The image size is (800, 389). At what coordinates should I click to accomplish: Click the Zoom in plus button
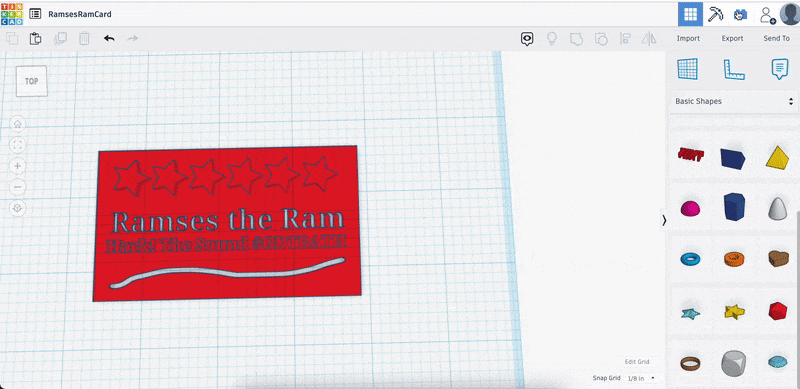tap(18, 166)
